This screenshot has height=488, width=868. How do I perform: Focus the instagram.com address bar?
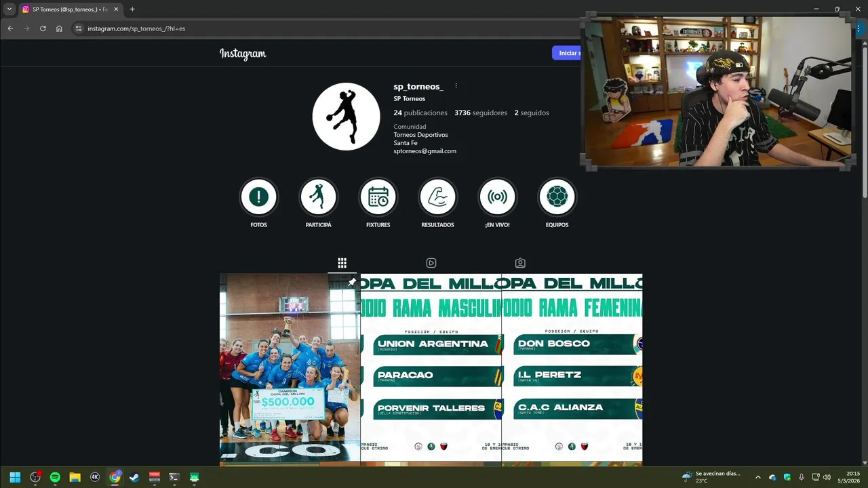(325, 28)
